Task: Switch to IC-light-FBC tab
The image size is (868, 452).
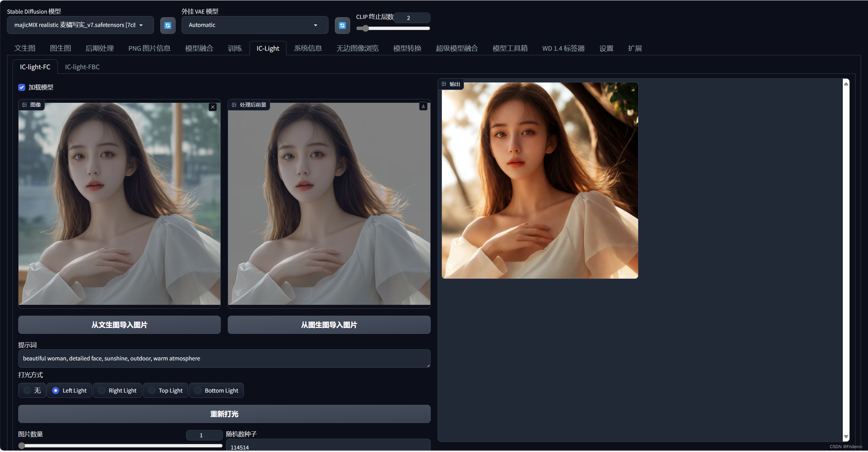Action: tap(83, 67)
